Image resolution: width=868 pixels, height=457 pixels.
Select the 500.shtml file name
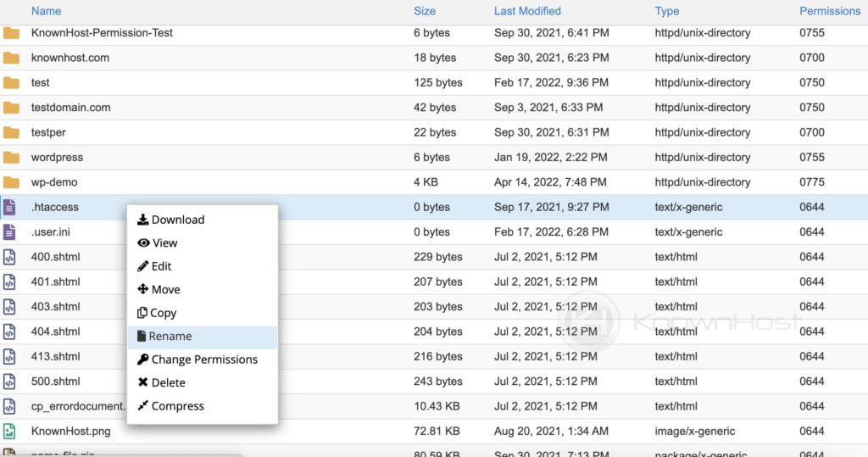[55, 382]
